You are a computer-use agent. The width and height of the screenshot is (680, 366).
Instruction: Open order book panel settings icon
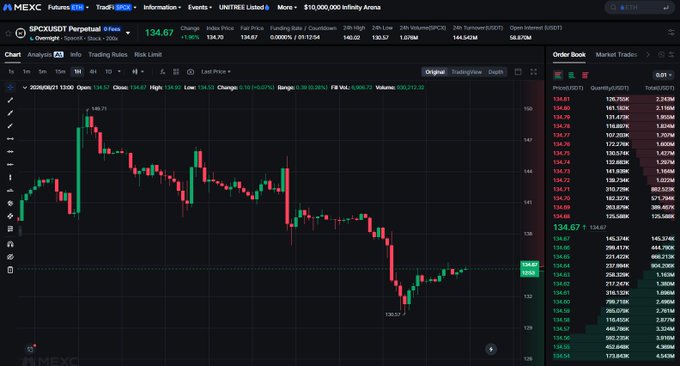pyautogui.click(x=671, y=55)
